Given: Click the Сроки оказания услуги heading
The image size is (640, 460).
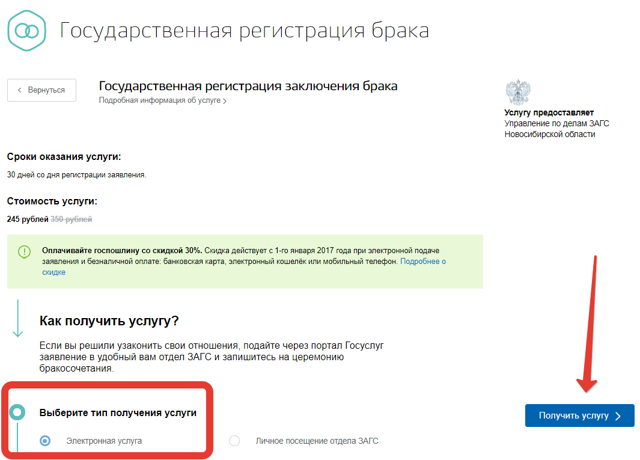Looking at the screenshot, I should point(64,157).
